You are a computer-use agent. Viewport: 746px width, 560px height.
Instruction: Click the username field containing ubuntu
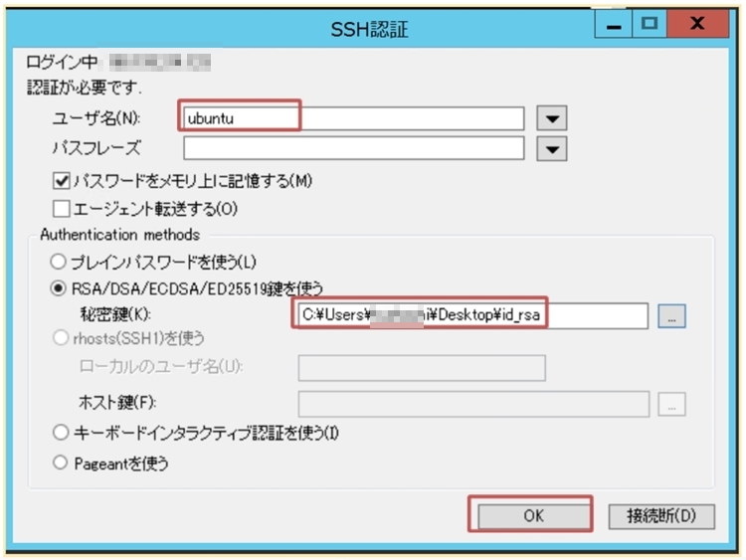pyautogui.click(x=353, y=117)
